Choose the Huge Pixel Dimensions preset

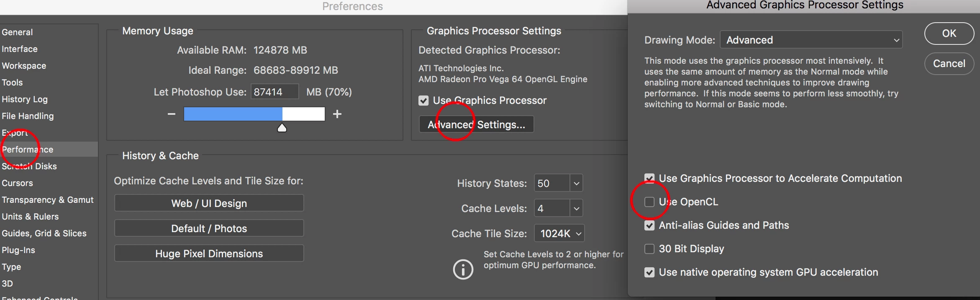pos(209,253)
